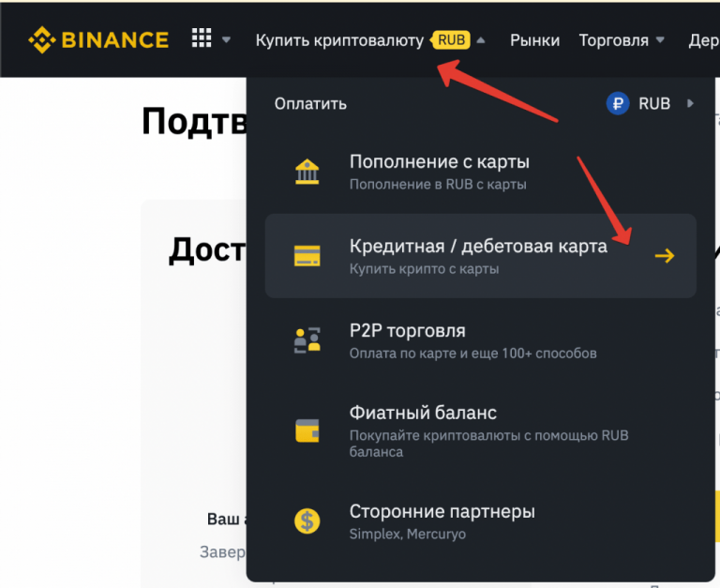Screen dimensions: 720x588
Task: Expand the arrow next to the grid icon
Action: pos(227,40)
